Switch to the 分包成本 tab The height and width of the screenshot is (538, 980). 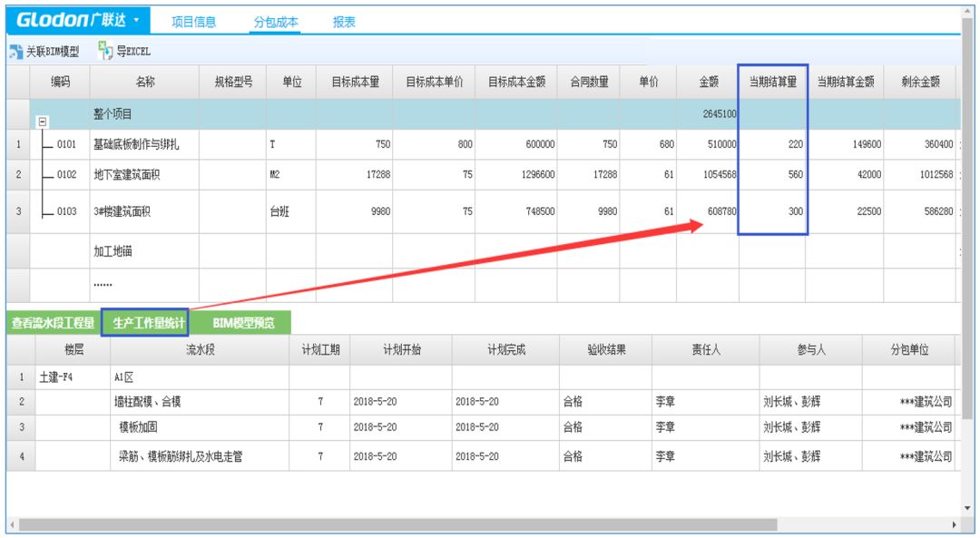276,22
